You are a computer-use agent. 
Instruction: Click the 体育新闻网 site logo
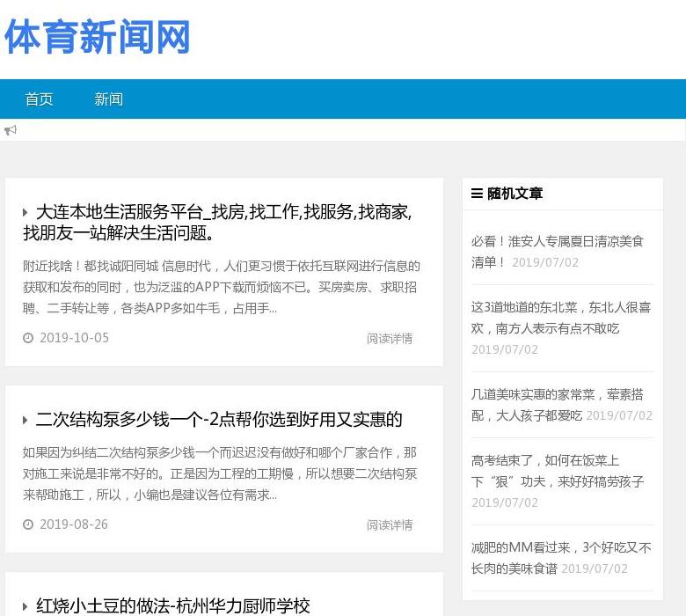(x=97, y=37)
